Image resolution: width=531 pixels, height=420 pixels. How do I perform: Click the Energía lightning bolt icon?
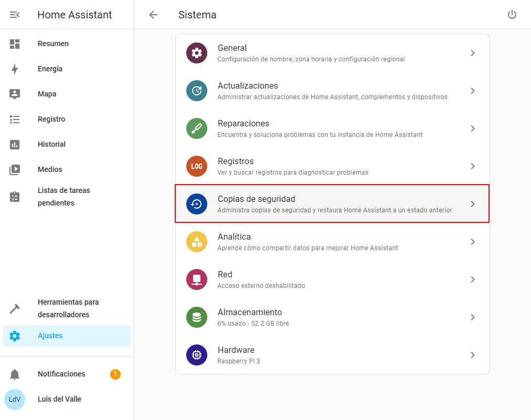15,69
